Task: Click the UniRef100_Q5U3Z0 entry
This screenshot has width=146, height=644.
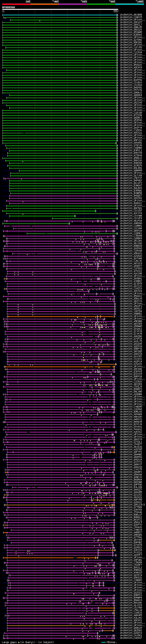Action: pos(131,30)
